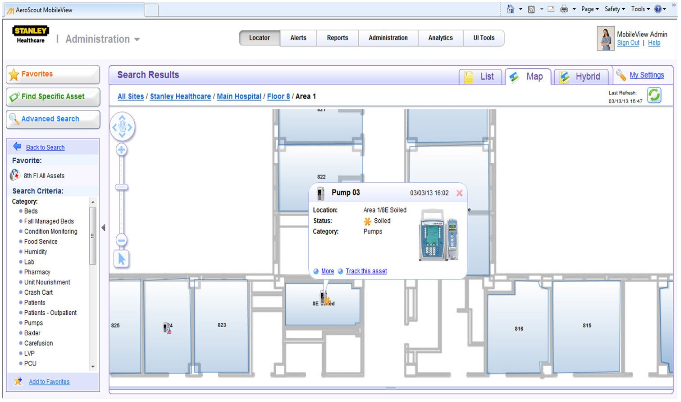
Task: Click the blue back arrow icon
Action: (x=17, y=146)
